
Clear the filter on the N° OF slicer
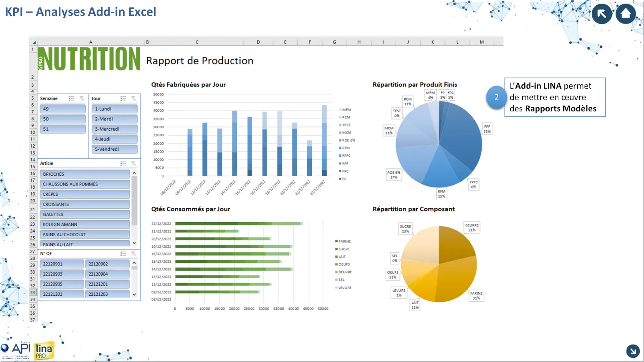tap(133, 254)
